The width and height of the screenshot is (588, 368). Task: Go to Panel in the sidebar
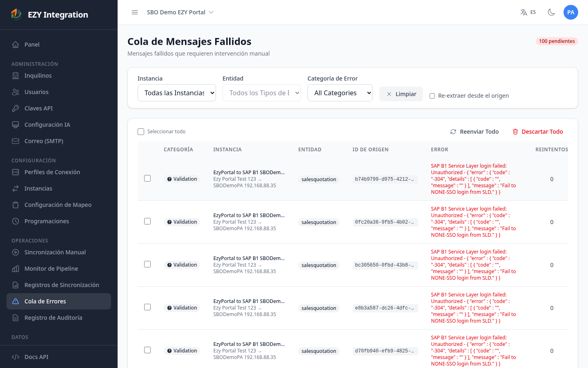pyautogui.click(x=59, y=45)
